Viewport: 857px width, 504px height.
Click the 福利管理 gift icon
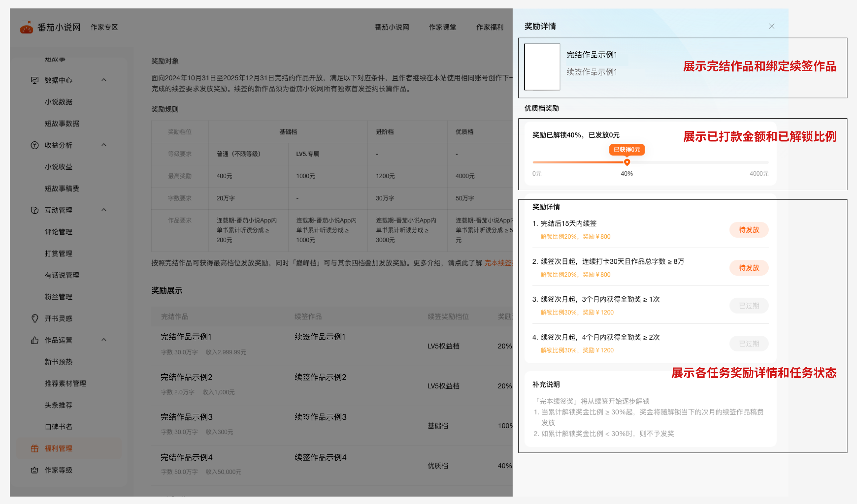coord(35,448)
